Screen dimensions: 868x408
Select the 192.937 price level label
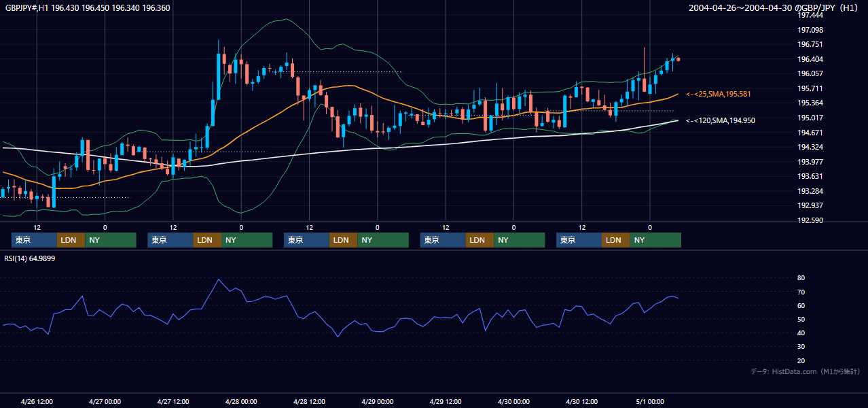811,205
